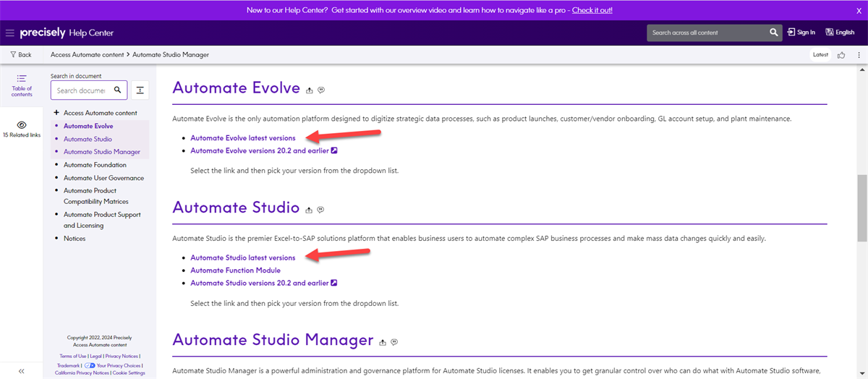Select Automate Foundation in the sidebar
This screenshot has height=379, width=868.
tap(95, 165)
